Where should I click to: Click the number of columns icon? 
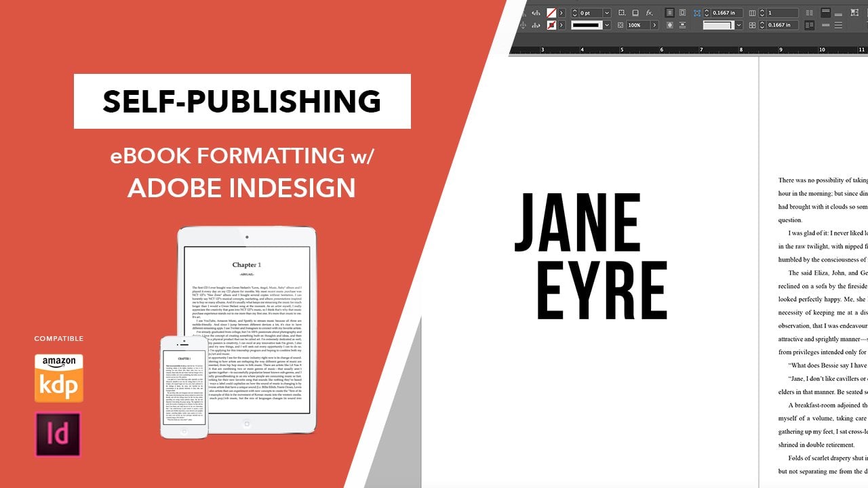click(751, 13)
